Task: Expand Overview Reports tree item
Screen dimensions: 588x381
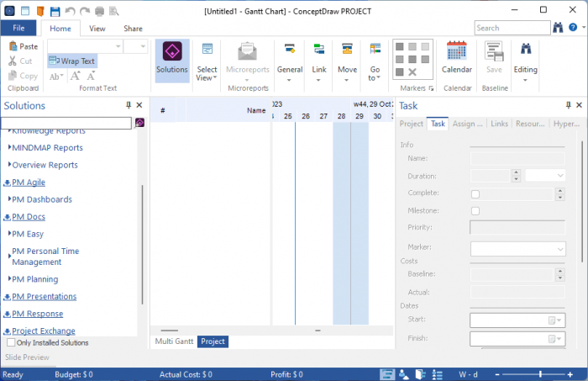Action: tap(10, 164)
